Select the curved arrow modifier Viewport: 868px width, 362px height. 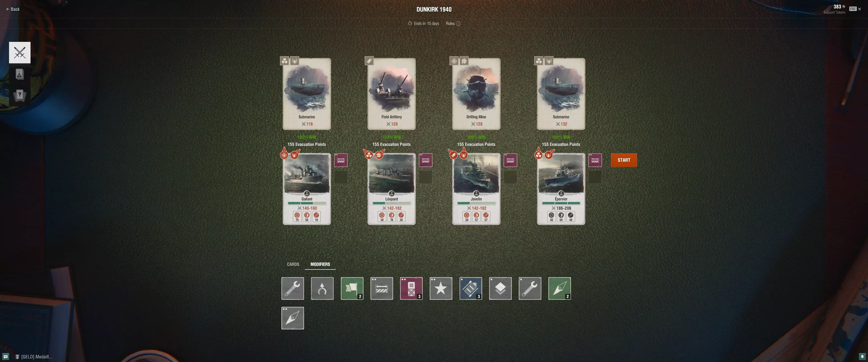[322, 288]
